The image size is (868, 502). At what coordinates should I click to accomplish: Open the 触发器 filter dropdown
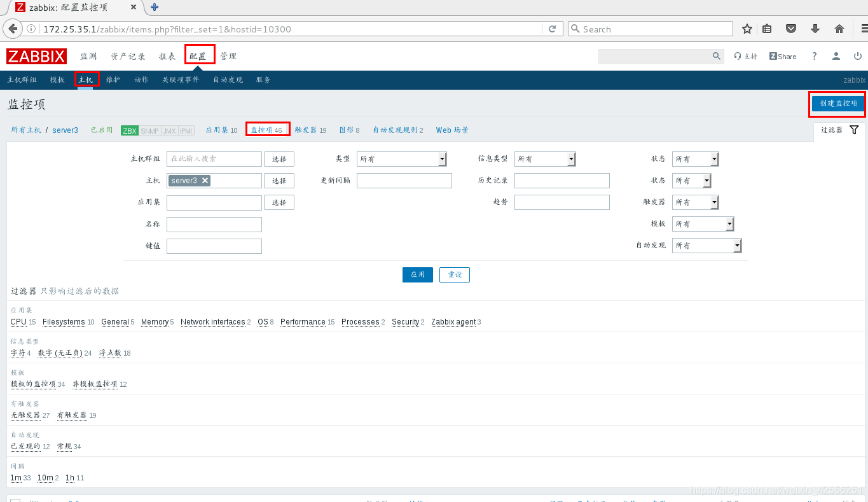[x=695, y=202]
